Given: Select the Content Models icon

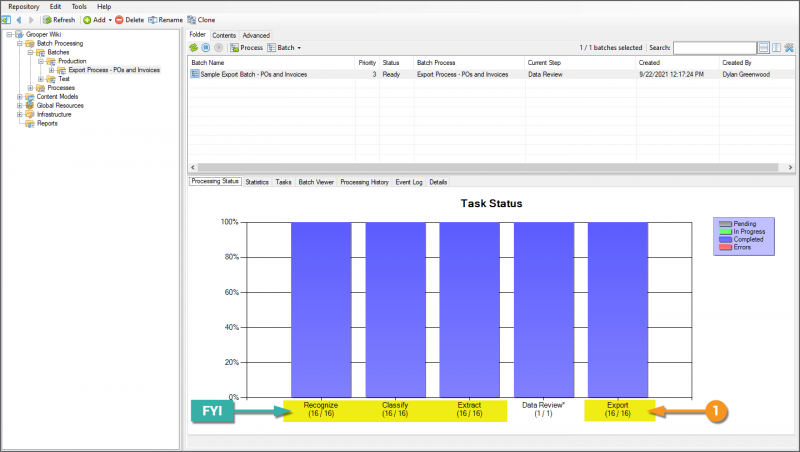Looking at the screenshot, I should [30, 97].
